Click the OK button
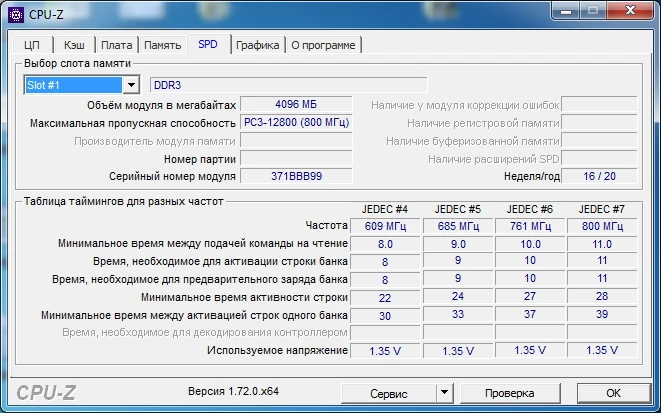661x413 pixels. click(x=613, y=393)
